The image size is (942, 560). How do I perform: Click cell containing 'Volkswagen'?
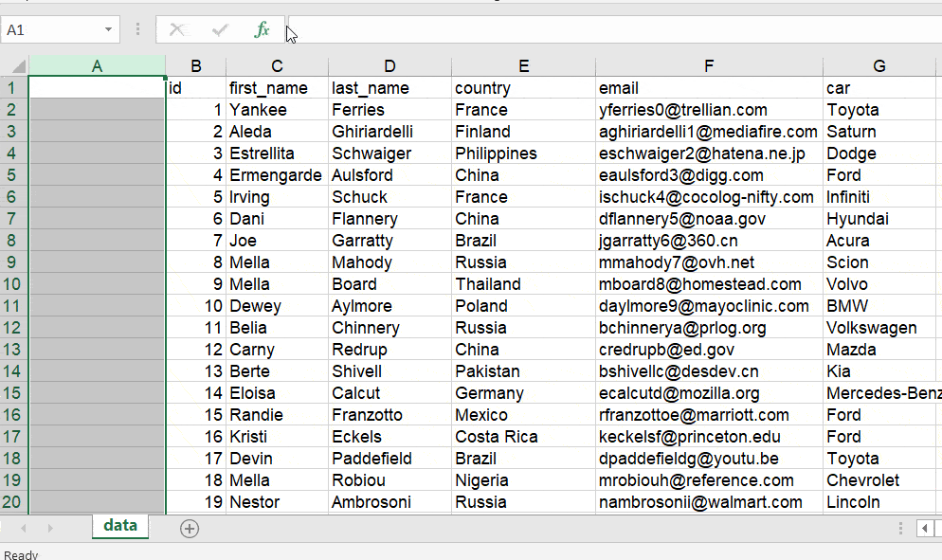pyautogui.click(x=879, y=328)
